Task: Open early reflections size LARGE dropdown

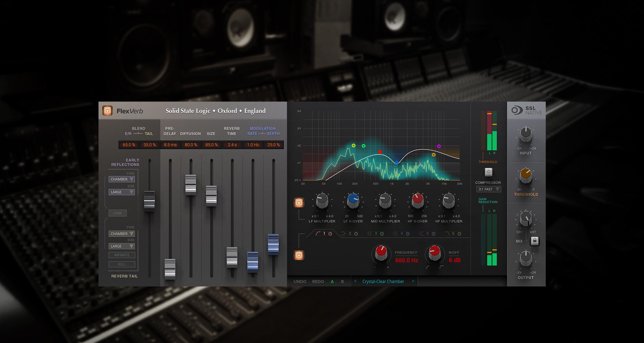Action: tap(122, 192)
